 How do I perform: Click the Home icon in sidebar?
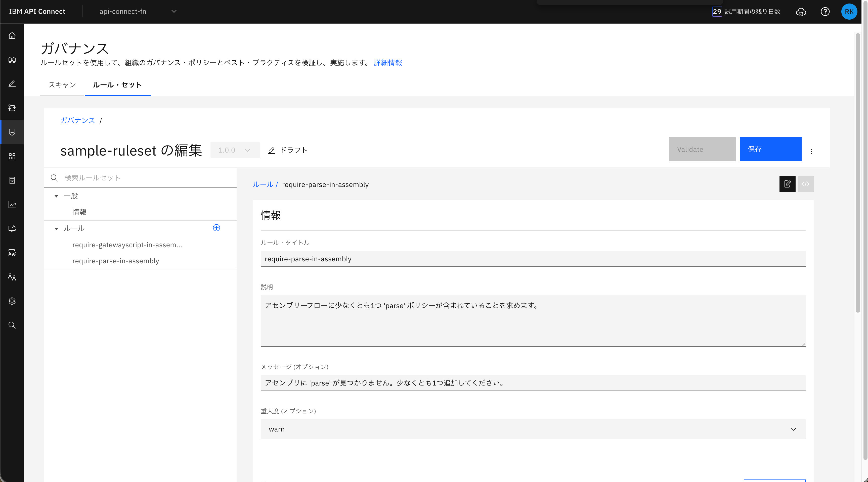point(12,36)
